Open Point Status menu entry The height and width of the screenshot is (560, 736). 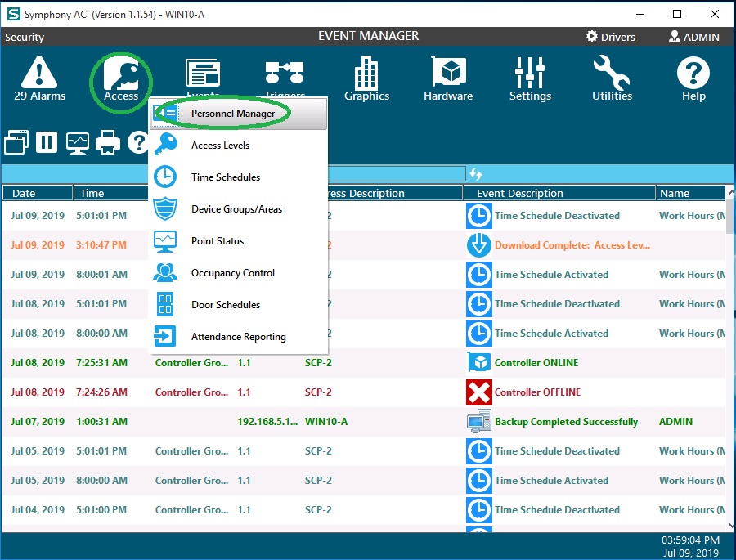239,241
